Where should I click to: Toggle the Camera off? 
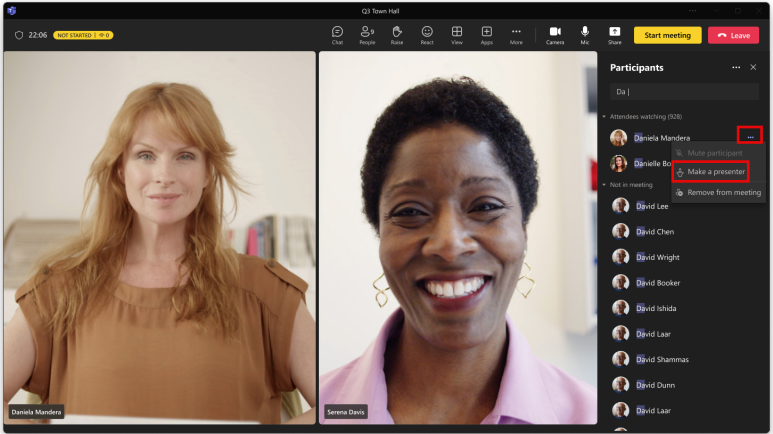tap(555, 34)
